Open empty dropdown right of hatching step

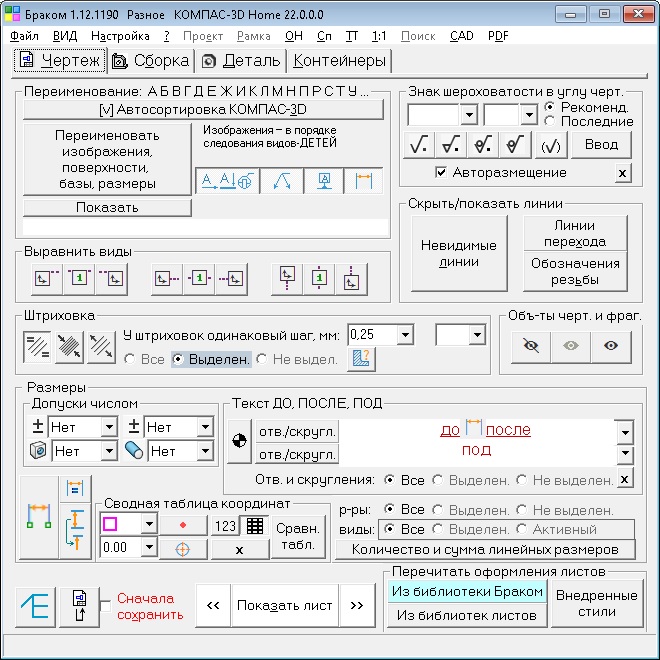click(x=477, y=335)
